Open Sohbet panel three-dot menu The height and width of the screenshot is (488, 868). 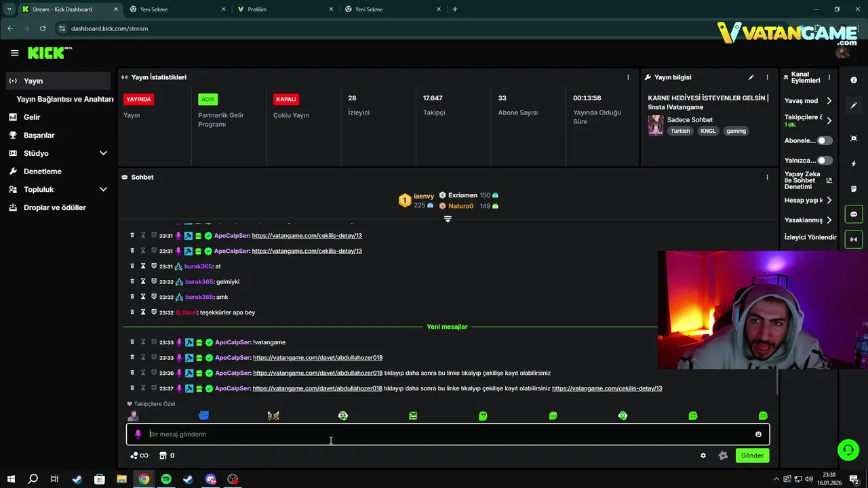(x=768, y=177)
